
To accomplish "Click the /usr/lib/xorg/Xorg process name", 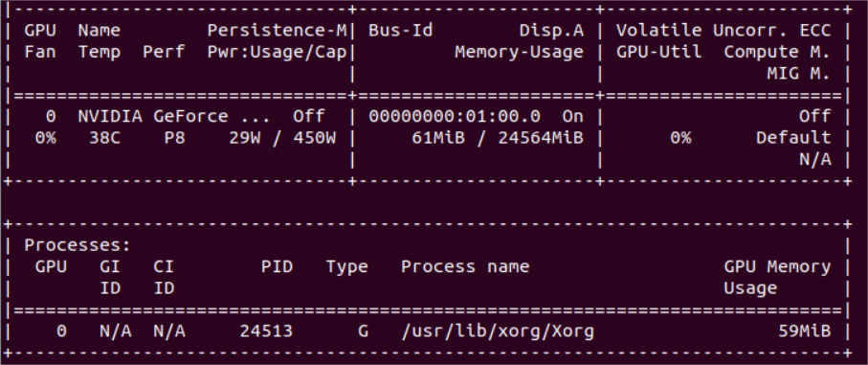I will (x=498, y=331).
